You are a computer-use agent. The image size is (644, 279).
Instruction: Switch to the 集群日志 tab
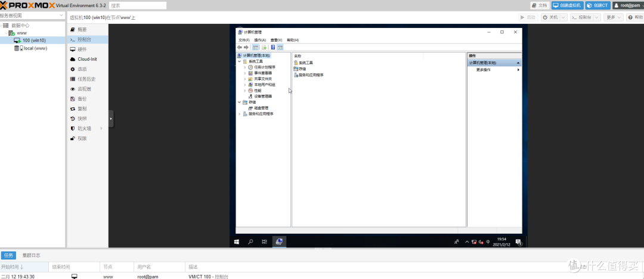tap(32, 255)
